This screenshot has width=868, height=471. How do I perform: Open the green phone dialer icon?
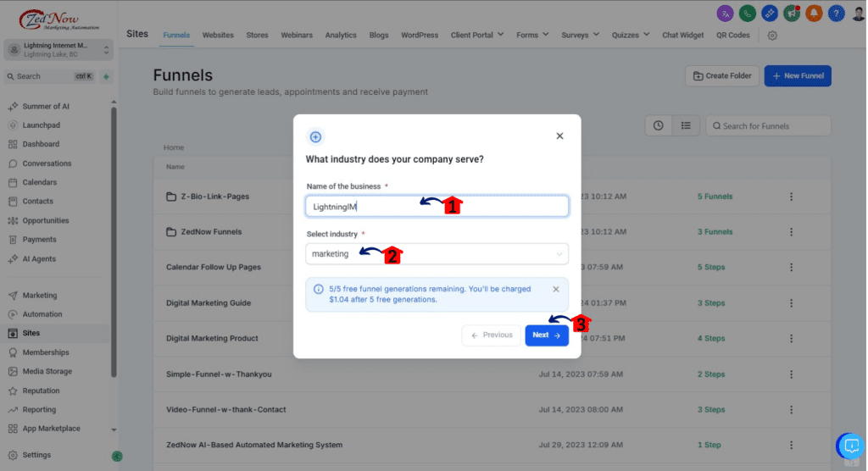(x=748, y=14)
